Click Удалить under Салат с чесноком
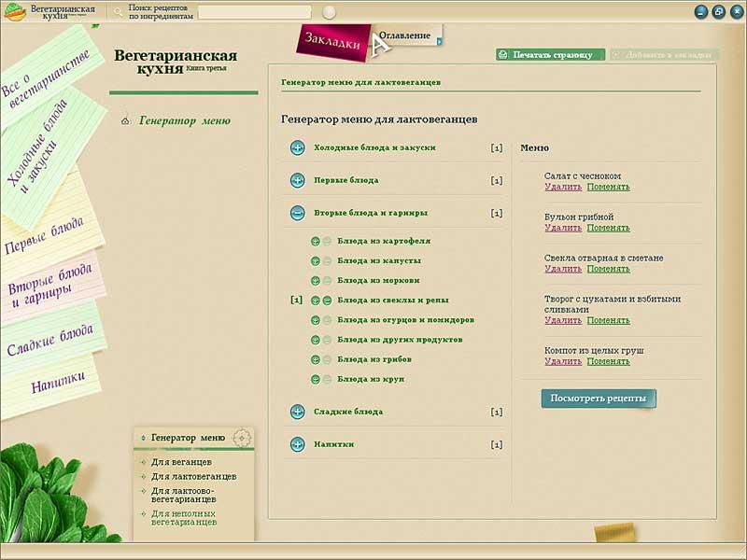 [x=562, y=187]
